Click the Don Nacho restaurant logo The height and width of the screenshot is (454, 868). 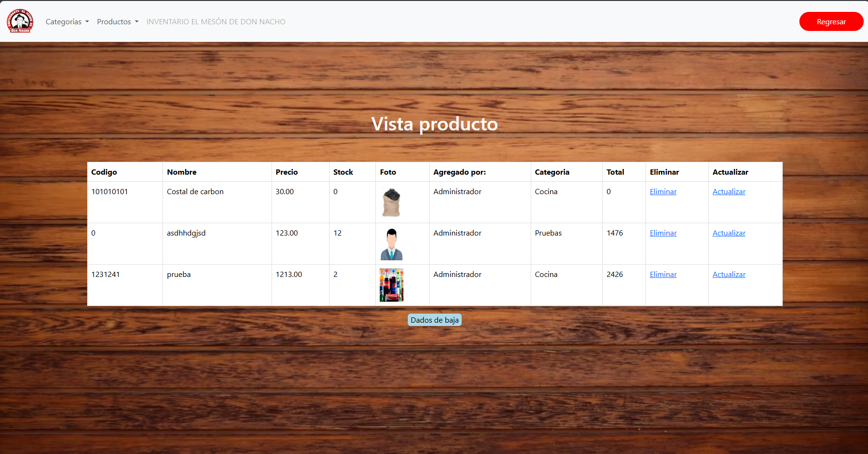pos(20,21)
